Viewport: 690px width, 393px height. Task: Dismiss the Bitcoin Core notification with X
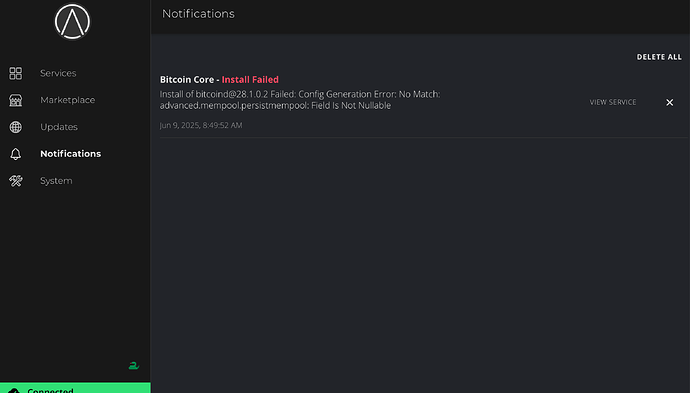(x=669, y=103)
